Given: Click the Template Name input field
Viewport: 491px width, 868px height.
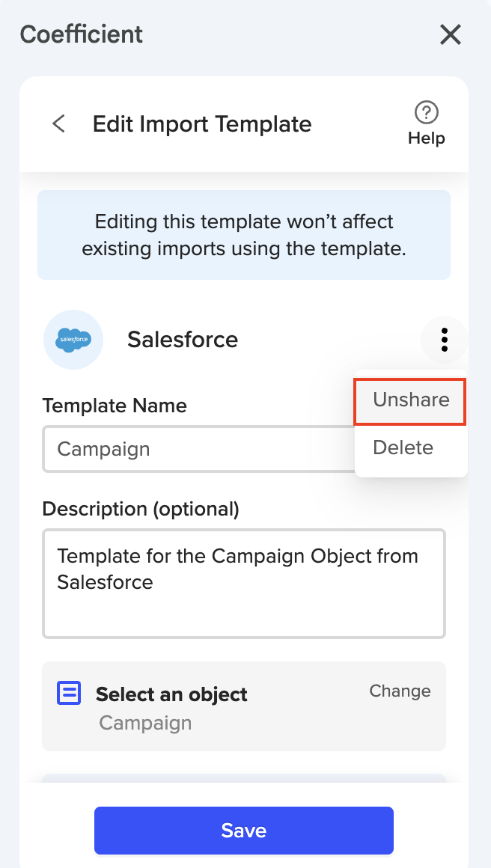Looking at the screenshot, I should [195, 449].
